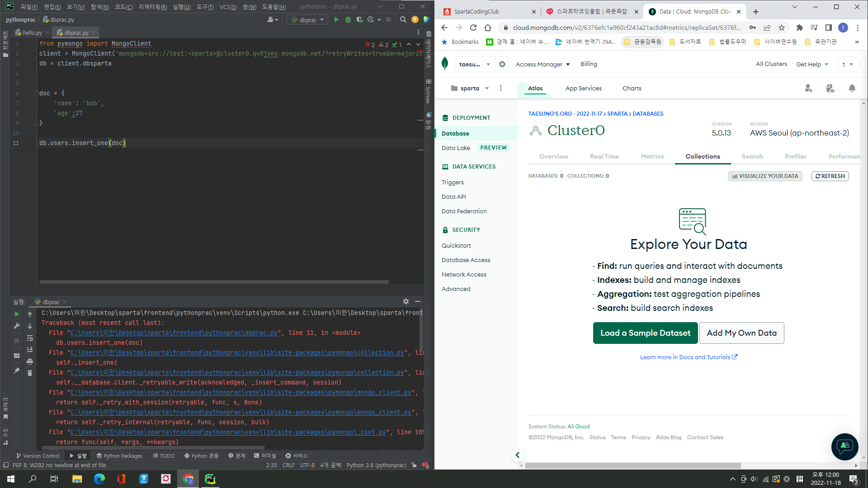Toggle Chrome side panel
Image resolution: width=868 pixels, height=488 pixels.
coord(828,28)
